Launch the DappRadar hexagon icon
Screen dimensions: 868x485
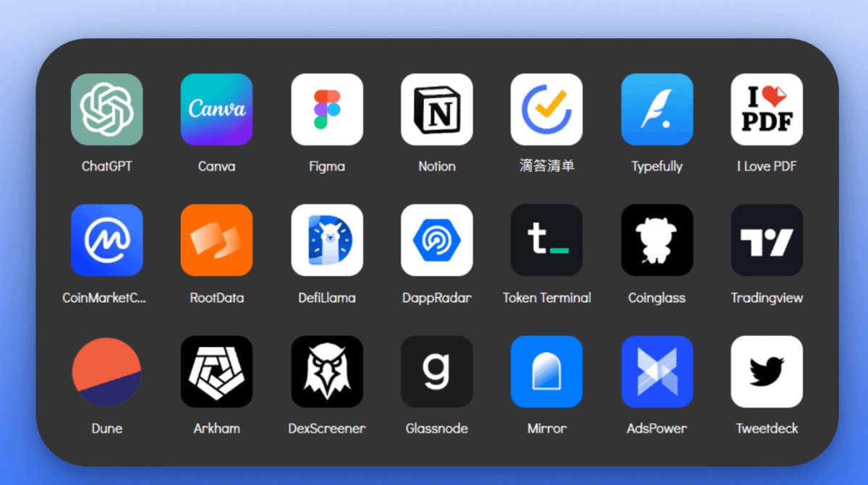click(437, 240)
